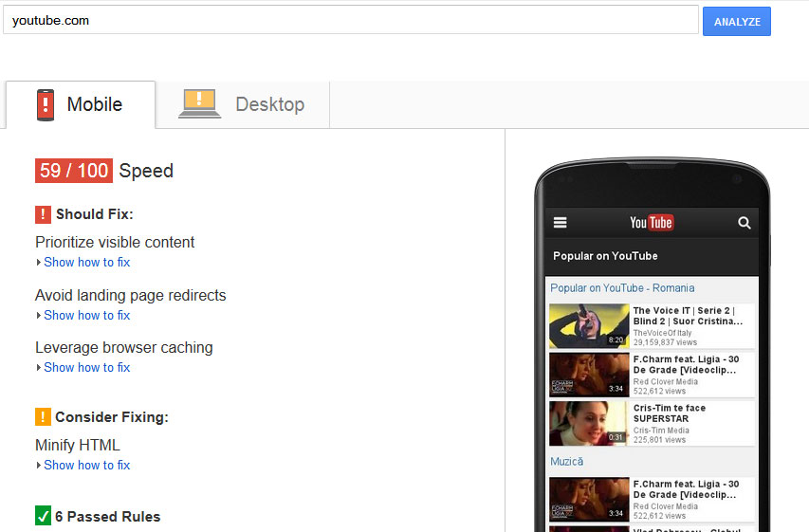Click the 225,801 views count

(x=659, y=440)
